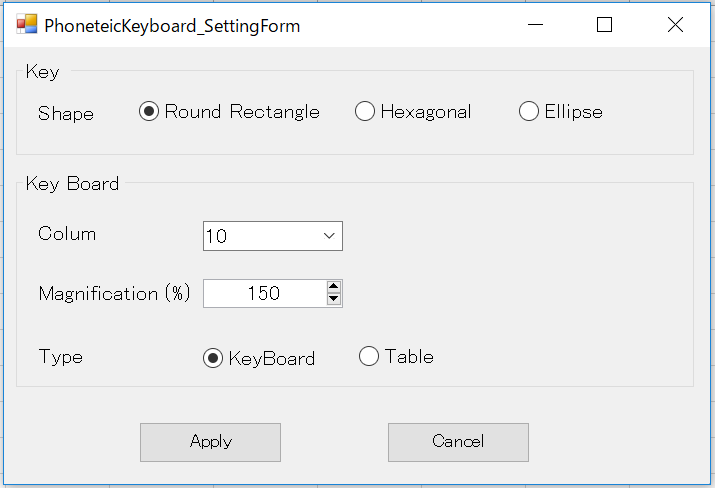Click the Magnification value field

point(265,293)
